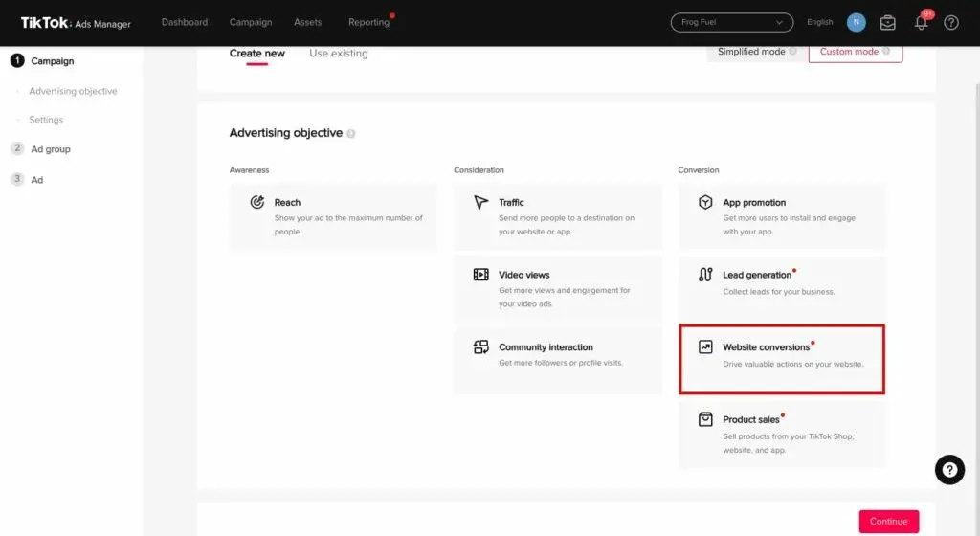The image size is (980, 536).
Task: Select Custom mode
Action: point(855,52)
